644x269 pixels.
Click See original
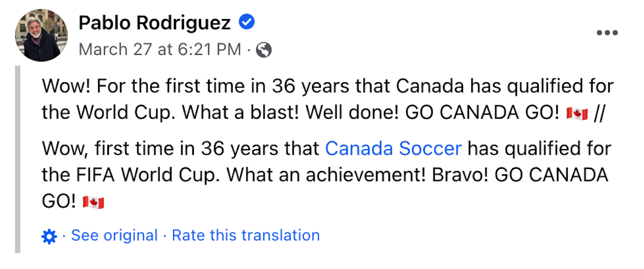tap(114, 236)
